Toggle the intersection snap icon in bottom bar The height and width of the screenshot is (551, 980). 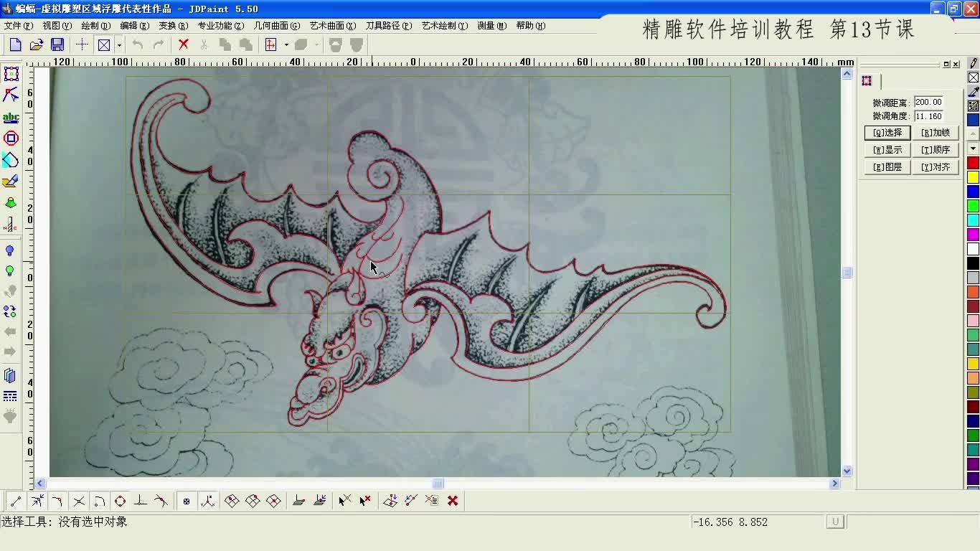(79, 501)
